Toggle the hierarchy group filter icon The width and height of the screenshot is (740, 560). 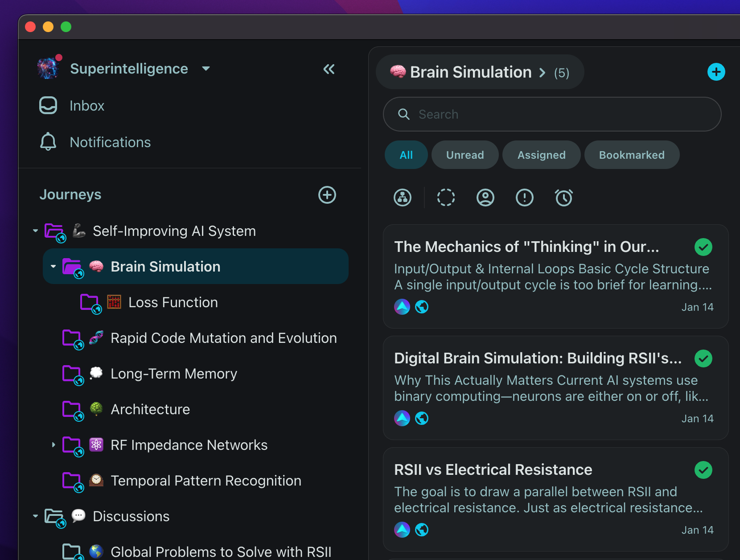[403, 197]
